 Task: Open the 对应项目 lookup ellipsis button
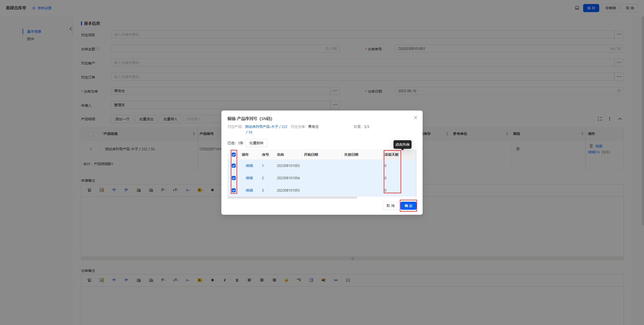(619, 34)
